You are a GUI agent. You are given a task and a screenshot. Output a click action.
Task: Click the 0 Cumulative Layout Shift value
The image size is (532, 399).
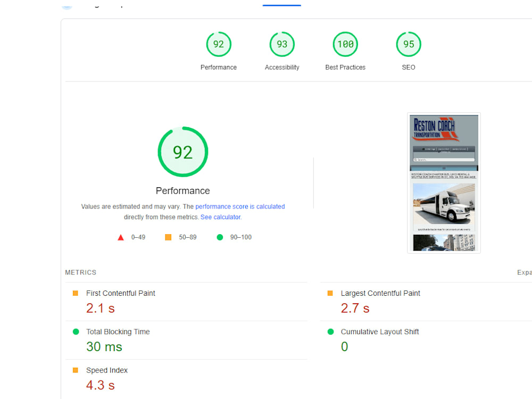(344, 346)
